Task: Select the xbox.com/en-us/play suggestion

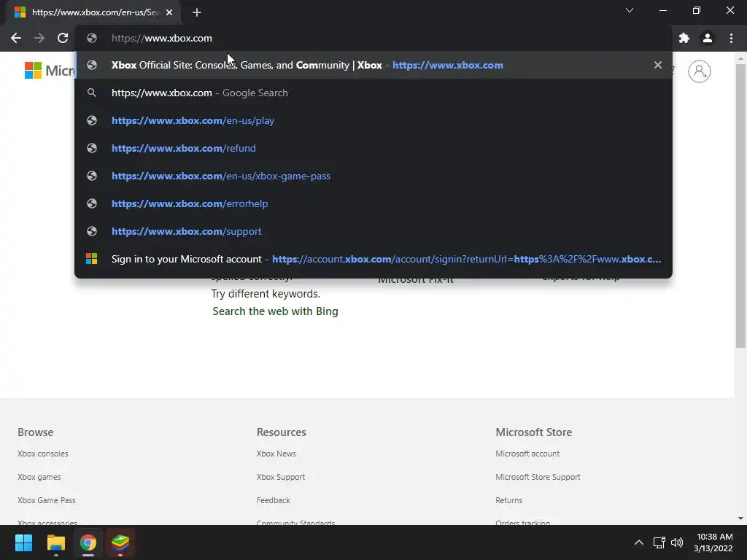Action: (x=373, y=120)
